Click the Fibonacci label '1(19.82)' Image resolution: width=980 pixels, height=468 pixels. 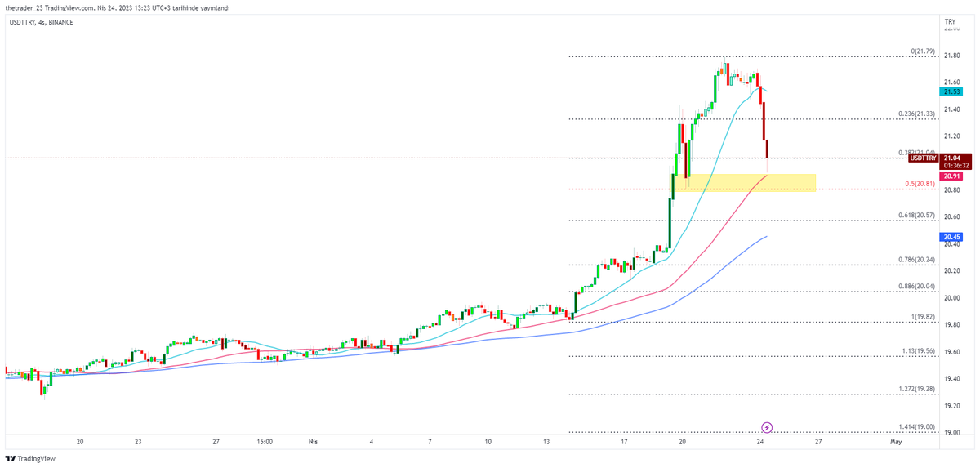point(922,316)
